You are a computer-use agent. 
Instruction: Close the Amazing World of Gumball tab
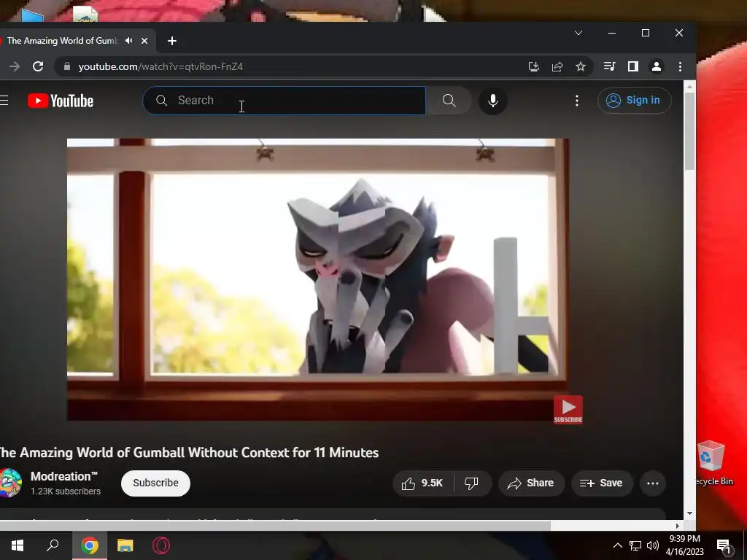pos(144,41)
